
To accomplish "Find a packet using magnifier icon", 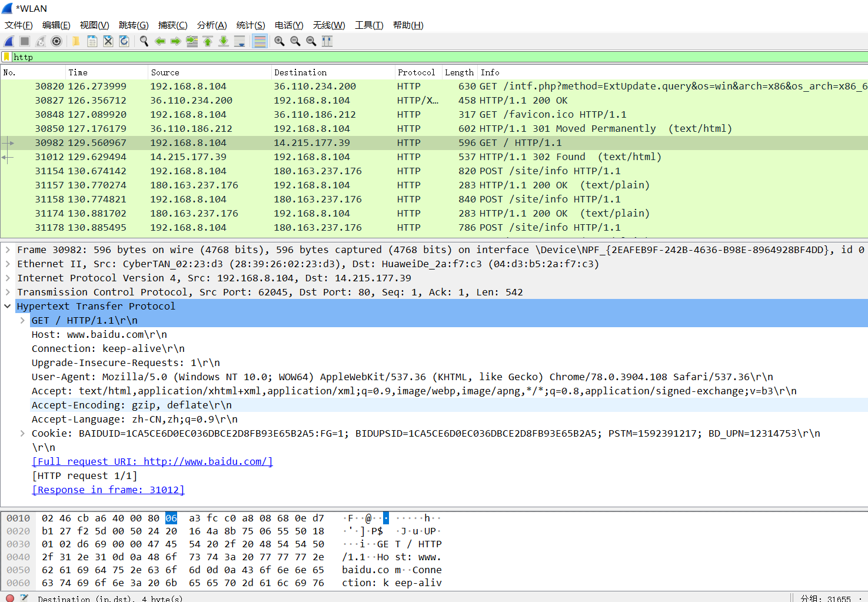I will click(x=144, y=41).
